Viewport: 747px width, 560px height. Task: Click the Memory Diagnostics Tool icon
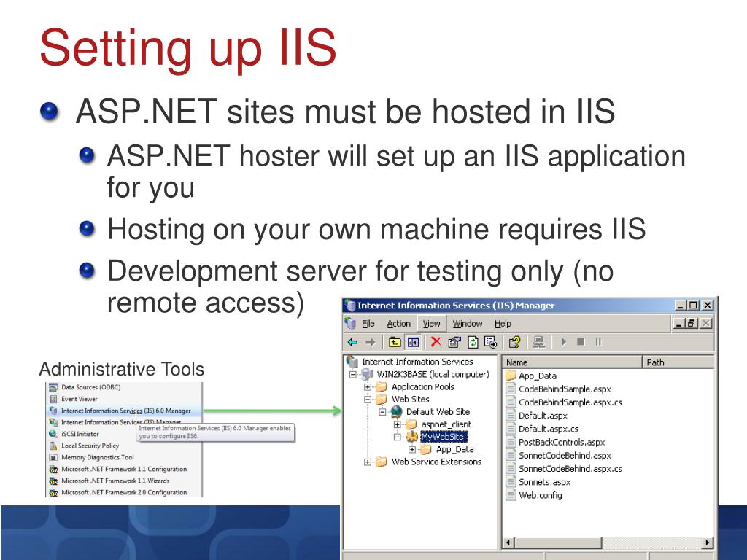[53, 457]
